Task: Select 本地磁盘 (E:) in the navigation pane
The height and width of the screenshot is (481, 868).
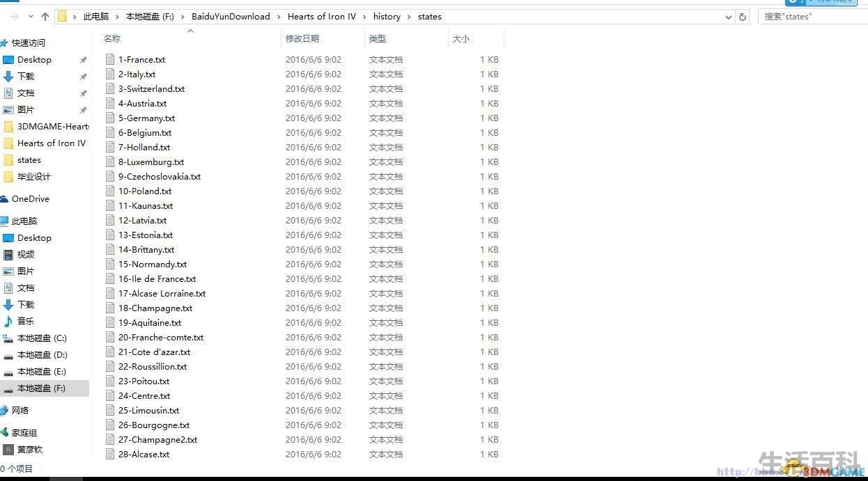Action: 42,372
